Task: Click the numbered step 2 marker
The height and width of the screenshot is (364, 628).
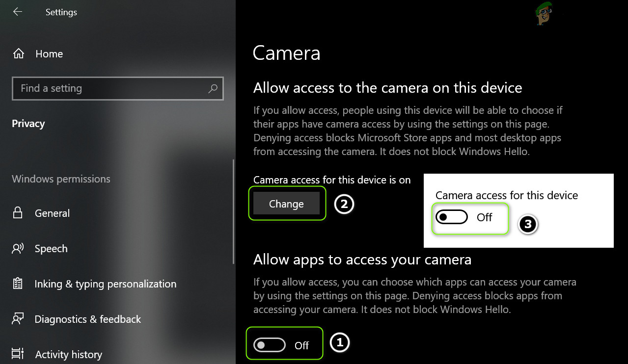Action: [x=344, y=204]
